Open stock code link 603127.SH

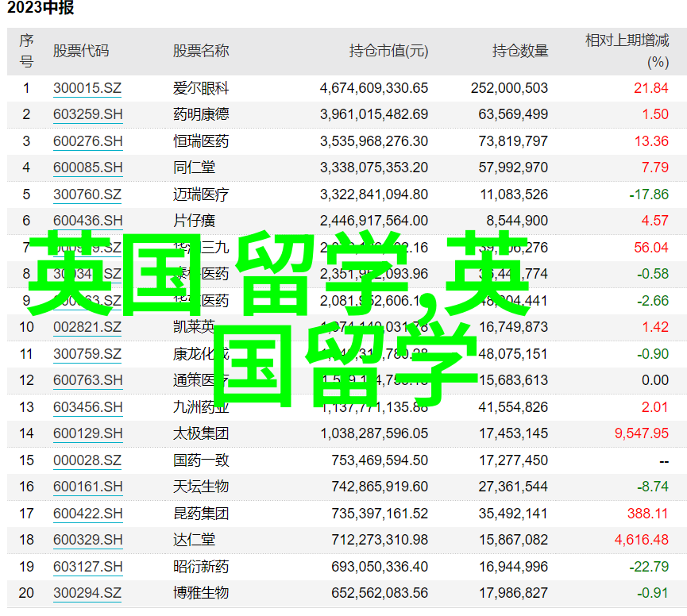[x=87, y=567]
